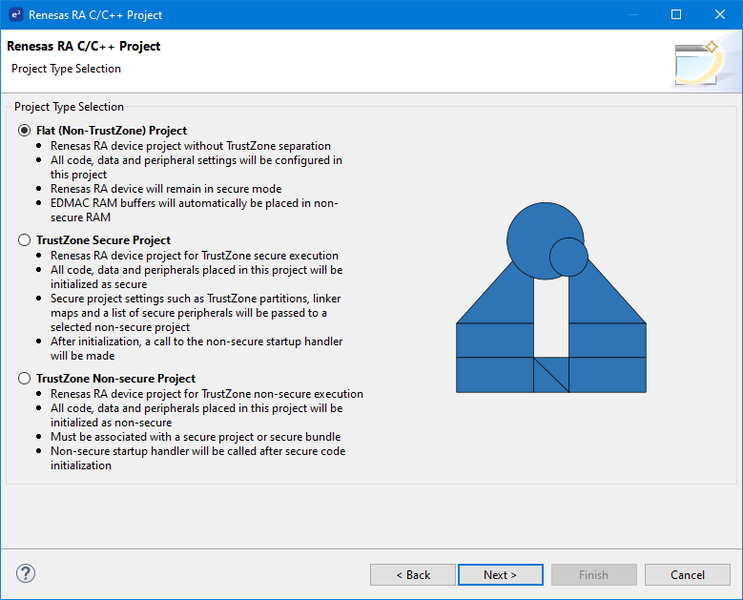Pick the TrustZone Non-secure Project option
The width and height of the screenshot is (743, 600).
[25, 379]
